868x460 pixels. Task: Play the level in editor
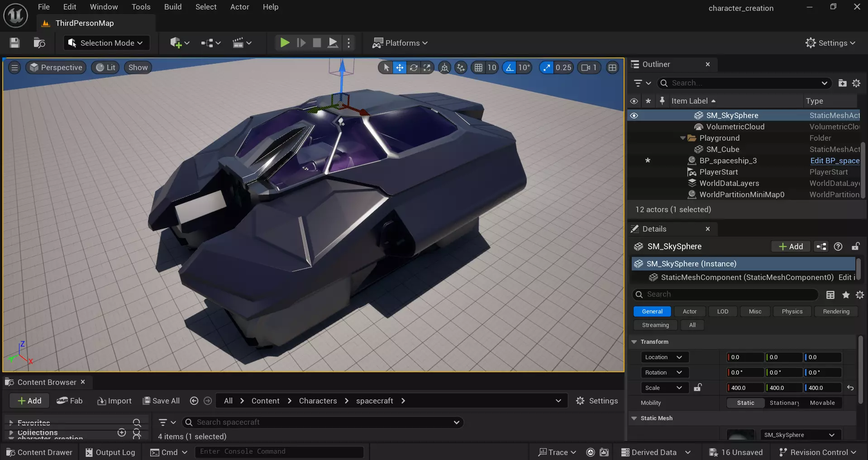285,43
